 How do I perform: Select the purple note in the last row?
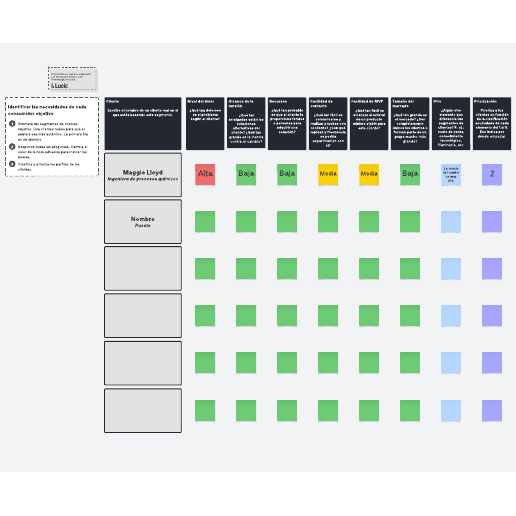click(492, 411)
